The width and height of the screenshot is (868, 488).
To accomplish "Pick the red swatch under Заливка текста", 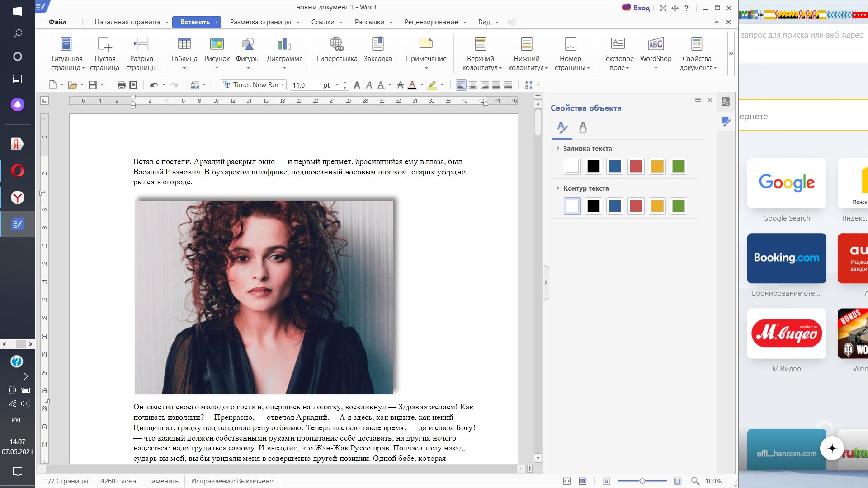I will tap(636, 166).
